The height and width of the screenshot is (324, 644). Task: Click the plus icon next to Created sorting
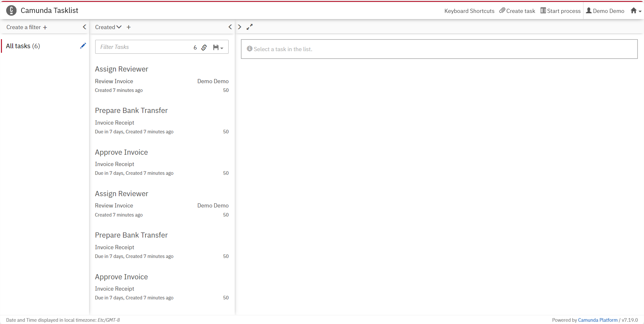coord(129,28)
